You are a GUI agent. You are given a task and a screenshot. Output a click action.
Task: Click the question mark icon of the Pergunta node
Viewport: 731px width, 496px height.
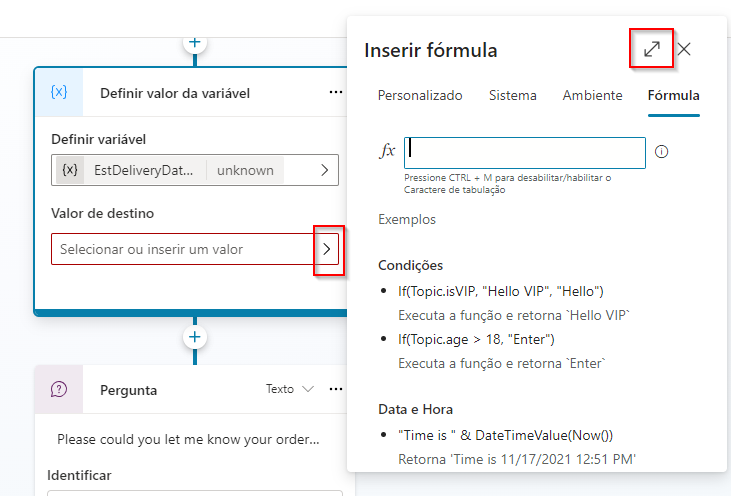click(59, 390)
